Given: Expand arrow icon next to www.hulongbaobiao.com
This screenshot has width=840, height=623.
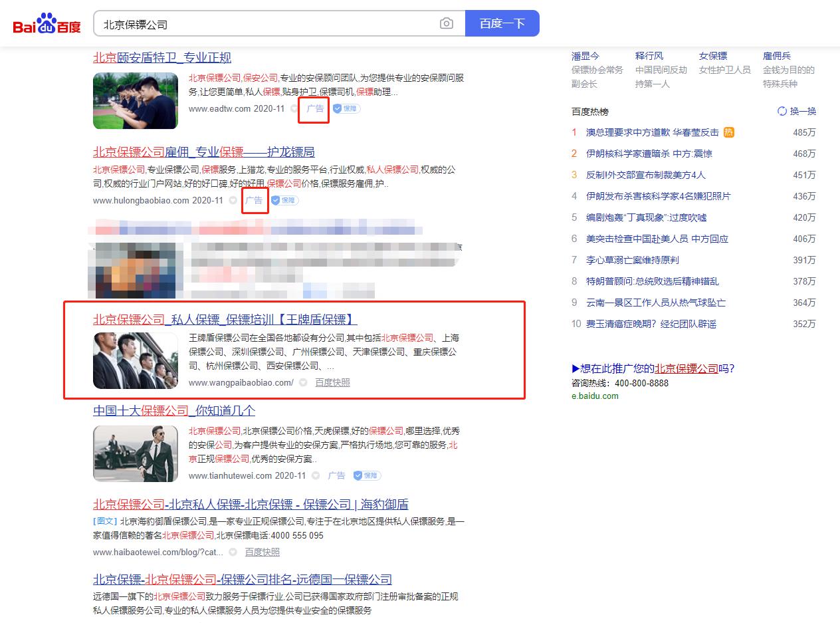Looking at the screenshot, I should point(233,200).
